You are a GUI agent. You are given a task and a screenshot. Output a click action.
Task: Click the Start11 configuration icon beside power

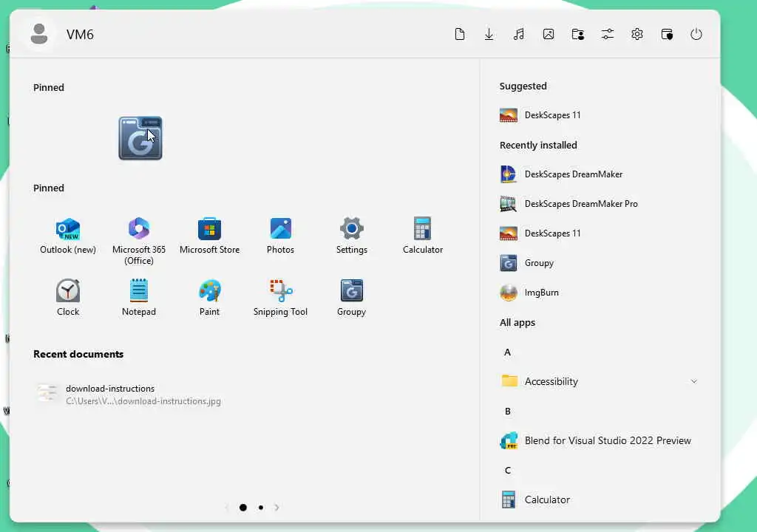[667, 34]
